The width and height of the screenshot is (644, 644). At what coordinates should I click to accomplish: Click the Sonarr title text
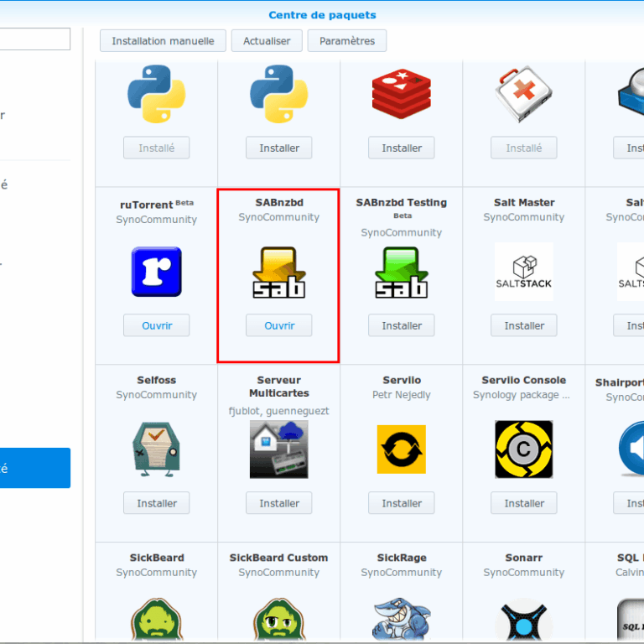tap(523, 558)
